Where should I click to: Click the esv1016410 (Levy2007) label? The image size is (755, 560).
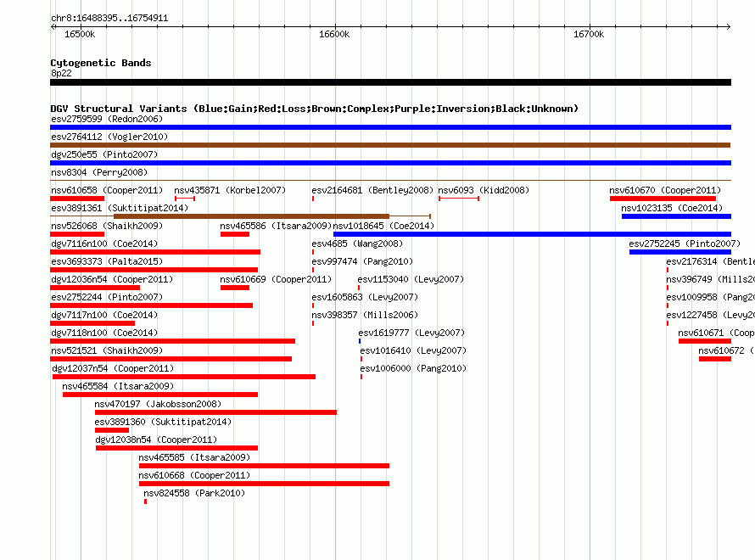click(x=414, y=350)
